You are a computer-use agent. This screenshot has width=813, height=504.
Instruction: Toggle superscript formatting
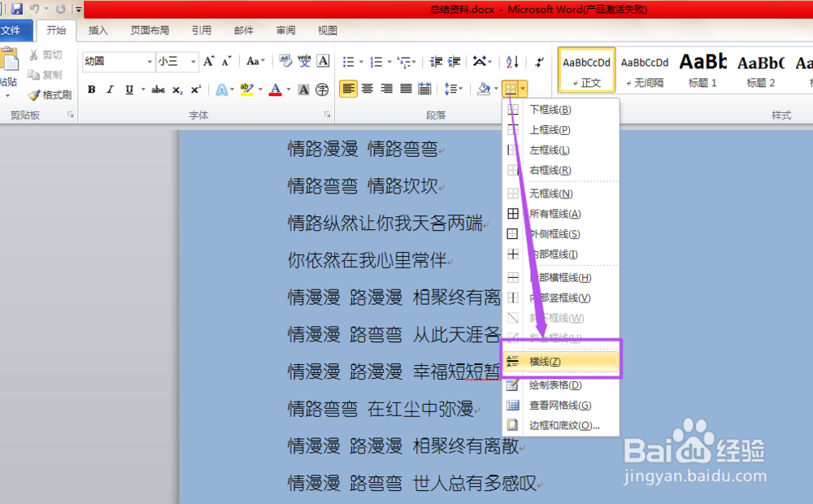195,89
